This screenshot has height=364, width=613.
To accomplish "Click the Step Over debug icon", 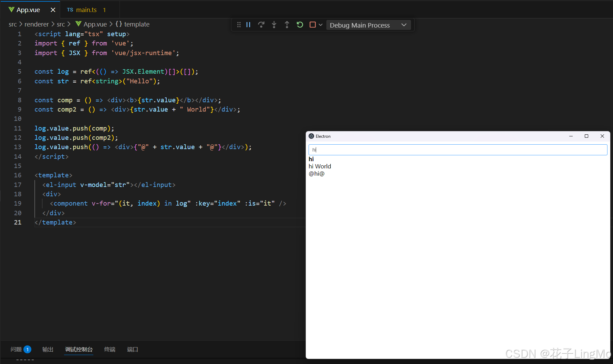I will (x=261, y=25).
